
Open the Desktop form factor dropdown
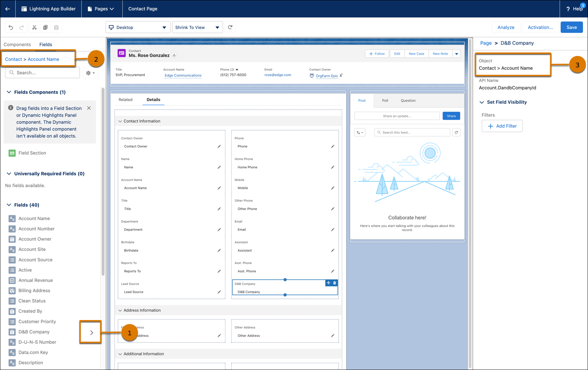click(x=138, y=27)
